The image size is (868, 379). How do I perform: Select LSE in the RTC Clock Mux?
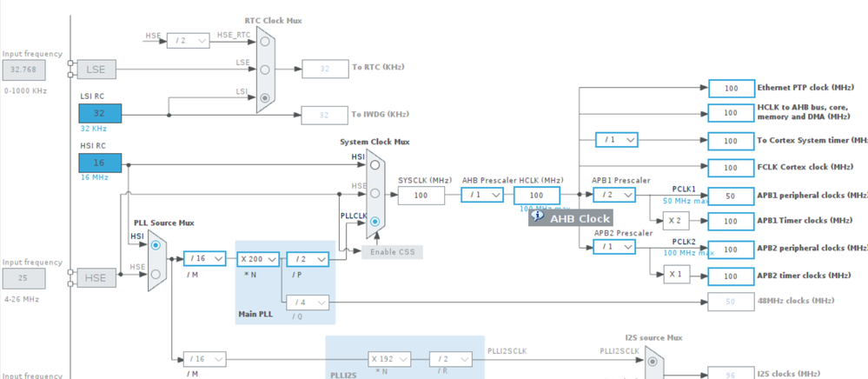tap(265, 70)
